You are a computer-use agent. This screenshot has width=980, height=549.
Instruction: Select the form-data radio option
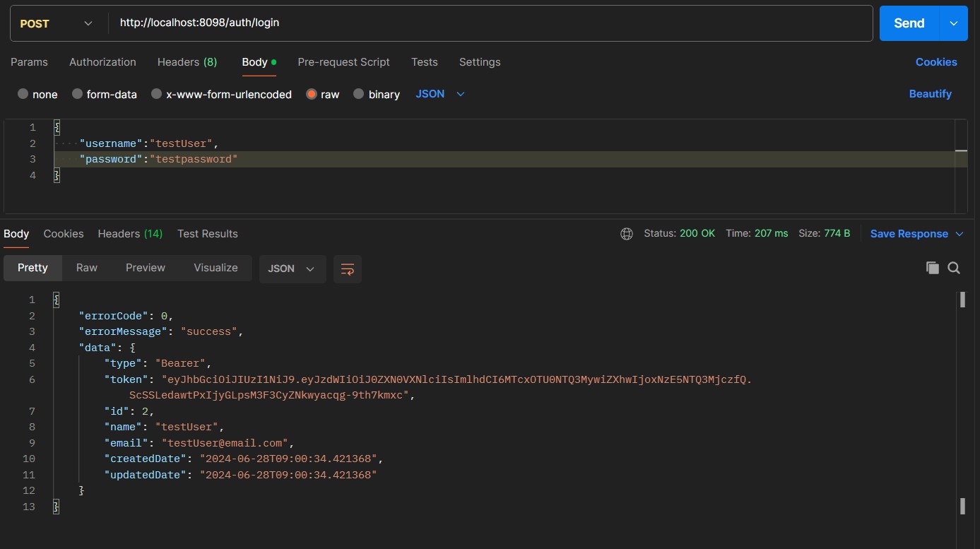click(x=77, y=94)
